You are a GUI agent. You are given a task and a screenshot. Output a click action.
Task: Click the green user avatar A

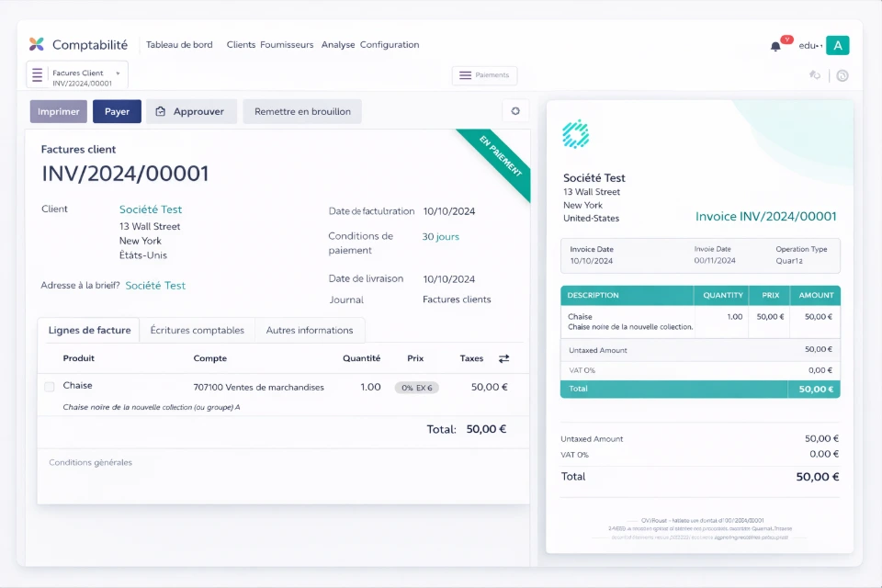837,45
